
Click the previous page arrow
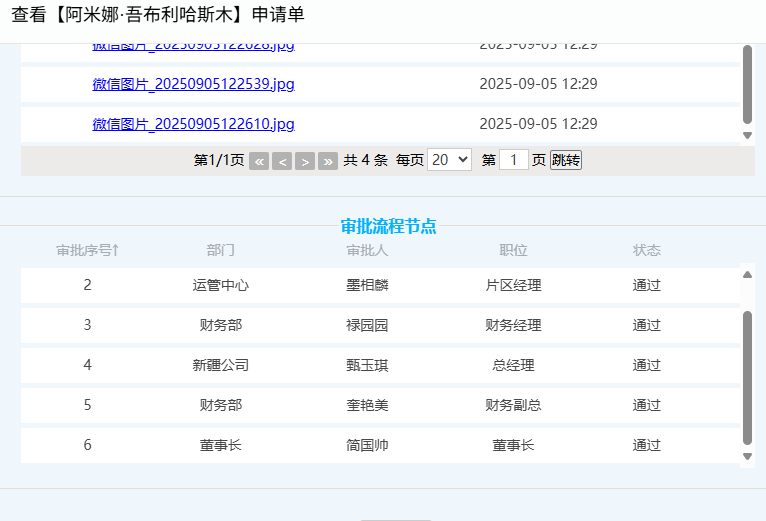point(282,161)
